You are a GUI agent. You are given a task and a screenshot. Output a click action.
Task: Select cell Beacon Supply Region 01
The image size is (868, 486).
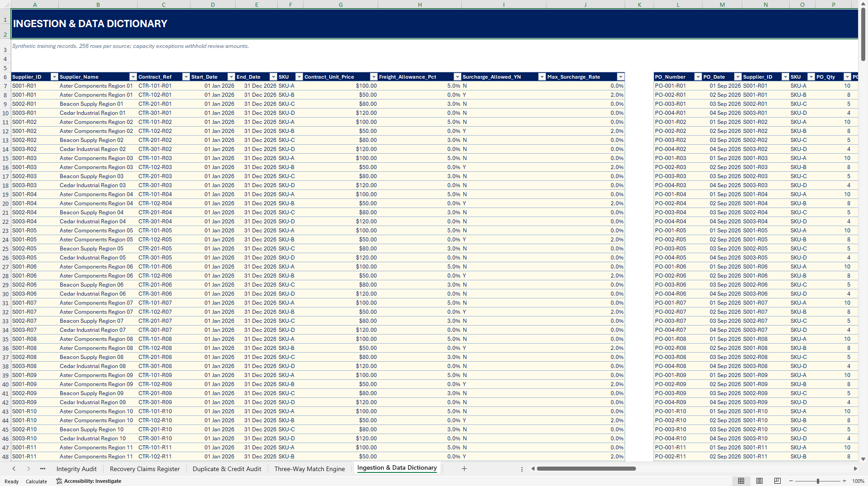[x=98, y=104]
